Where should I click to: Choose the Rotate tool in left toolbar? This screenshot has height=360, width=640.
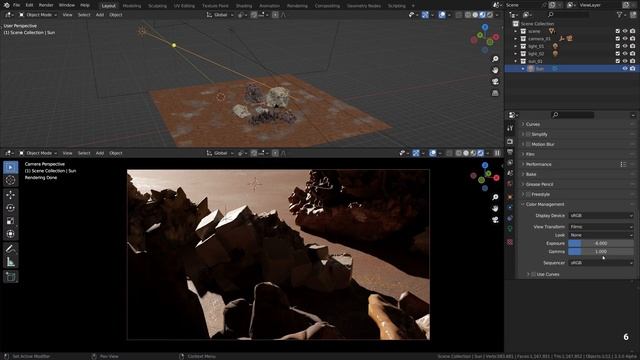click(11, 208)
